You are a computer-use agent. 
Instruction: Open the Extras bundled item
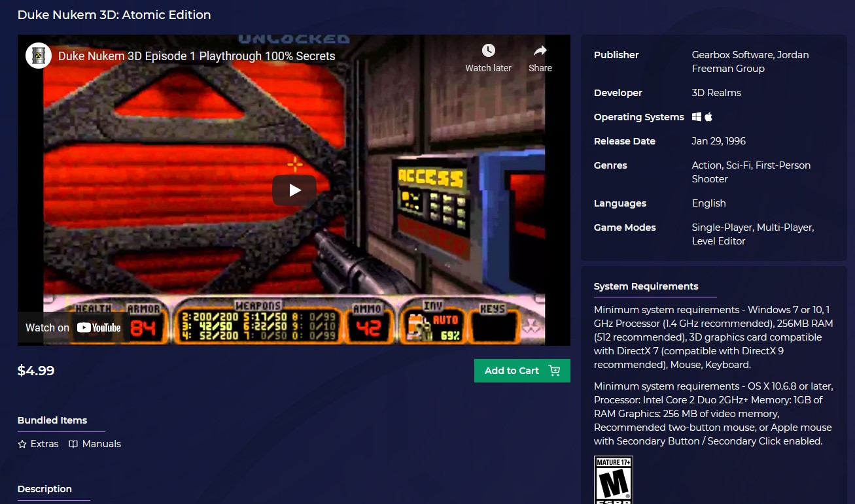[38, 444]
